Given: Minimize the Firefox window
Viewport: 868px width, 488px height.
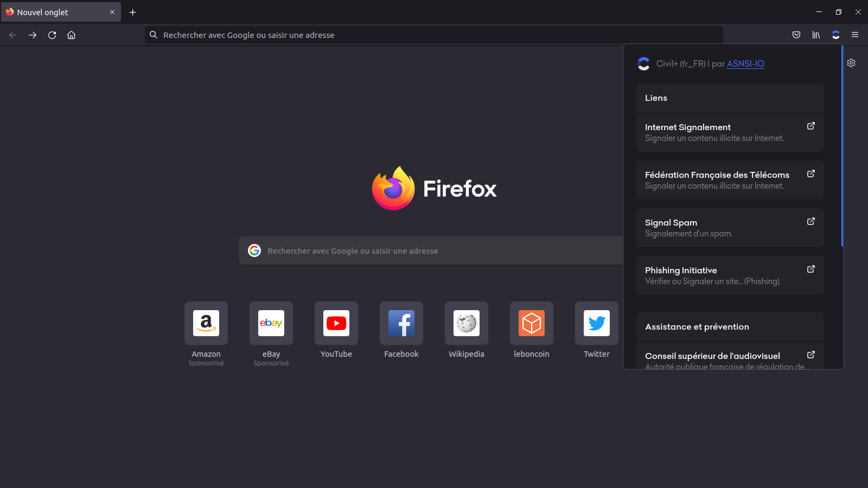Looking at the screenshot, I should pyautogui.click(x=819, y=12).
